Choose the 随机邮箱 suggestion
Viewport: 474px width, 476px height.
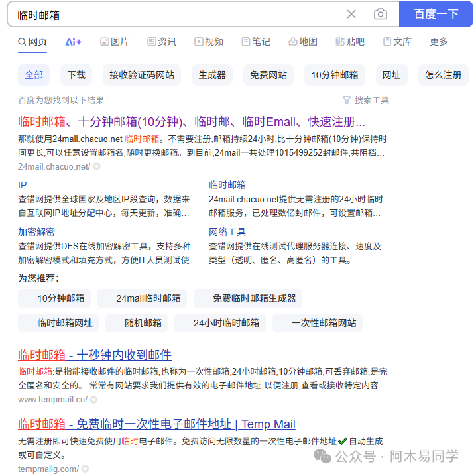[137, 323]
